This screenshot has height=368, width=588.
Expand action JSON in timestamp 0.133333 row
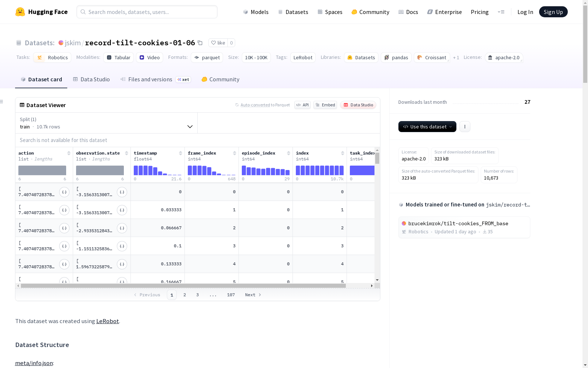pyautogui.click(x=64, y=264)
